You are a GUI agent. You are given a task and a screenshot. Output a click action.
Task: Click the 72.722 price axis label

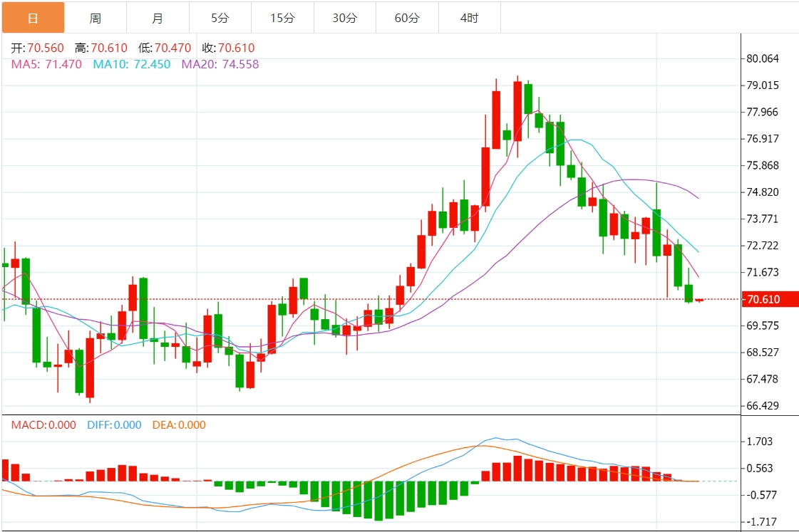(763, 246)
